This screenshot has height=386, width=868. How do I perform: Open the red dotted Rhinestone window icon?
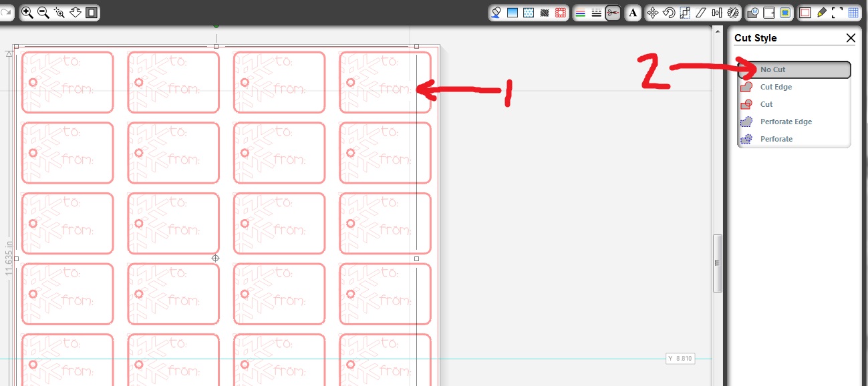(561, 12)
